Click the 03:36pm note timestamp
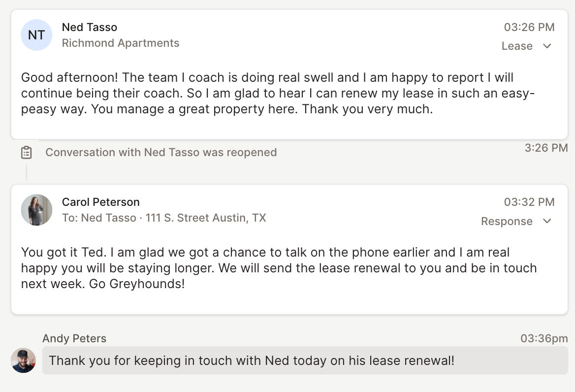575x392 pixels. (544, 338)
